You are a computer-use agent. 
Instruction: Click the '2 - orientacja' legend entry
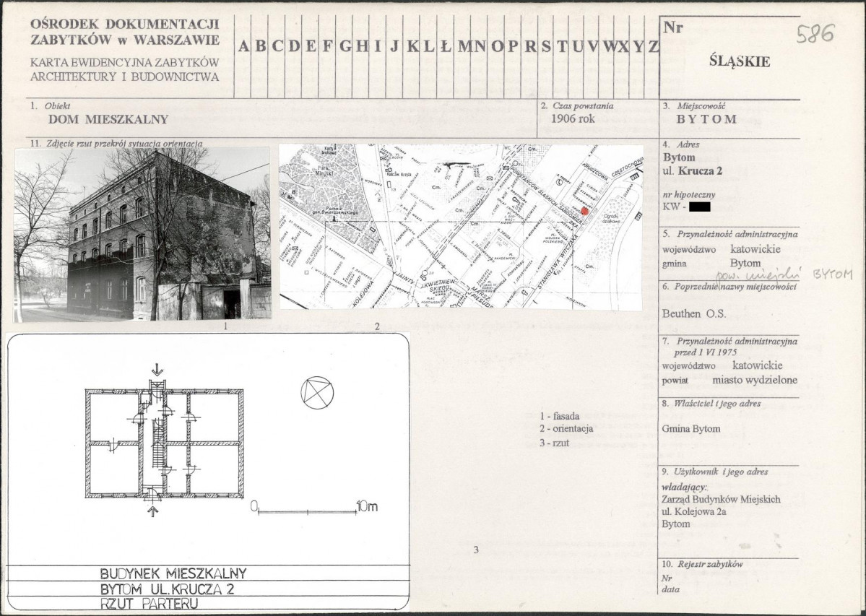[x=566, y=428]
